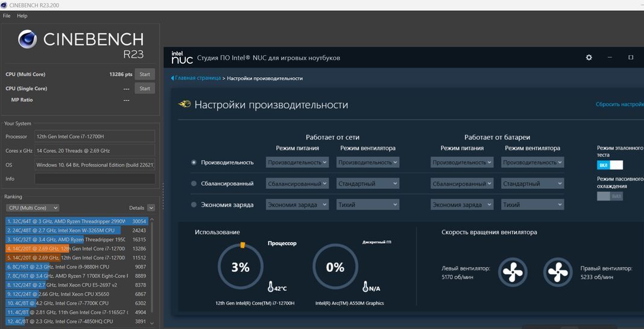Select the Сбалансированный profile radio button
The image size is (644, 329).
pos(194,184)
